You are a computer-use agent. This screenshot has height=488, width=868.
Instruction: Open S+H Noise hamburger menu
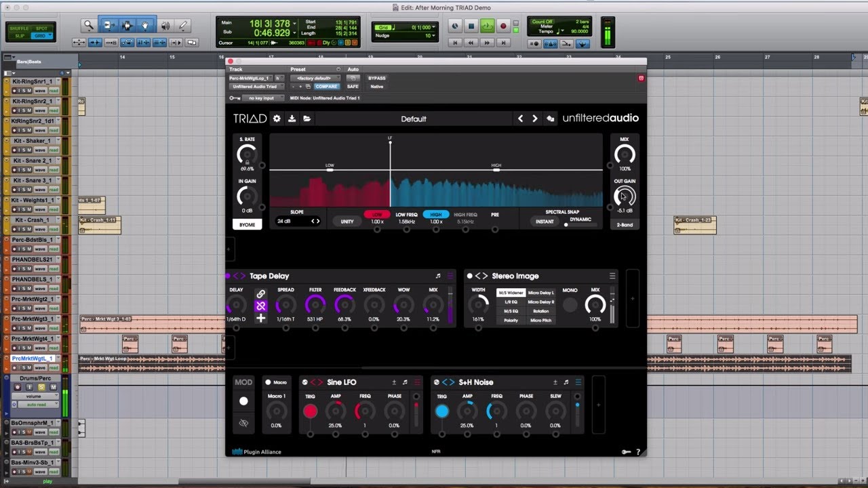point(578,382)
